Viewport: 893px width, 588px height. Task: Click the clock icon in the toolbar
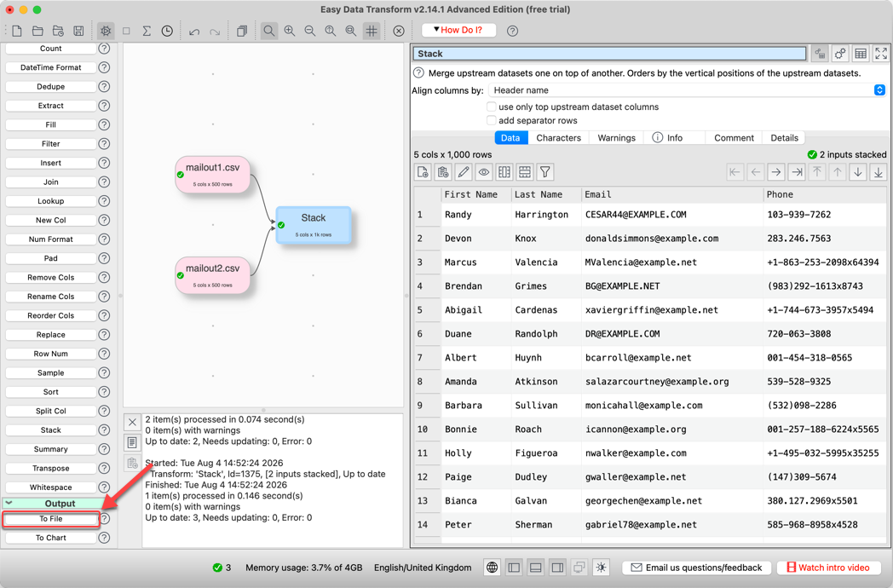pos(167,31)
